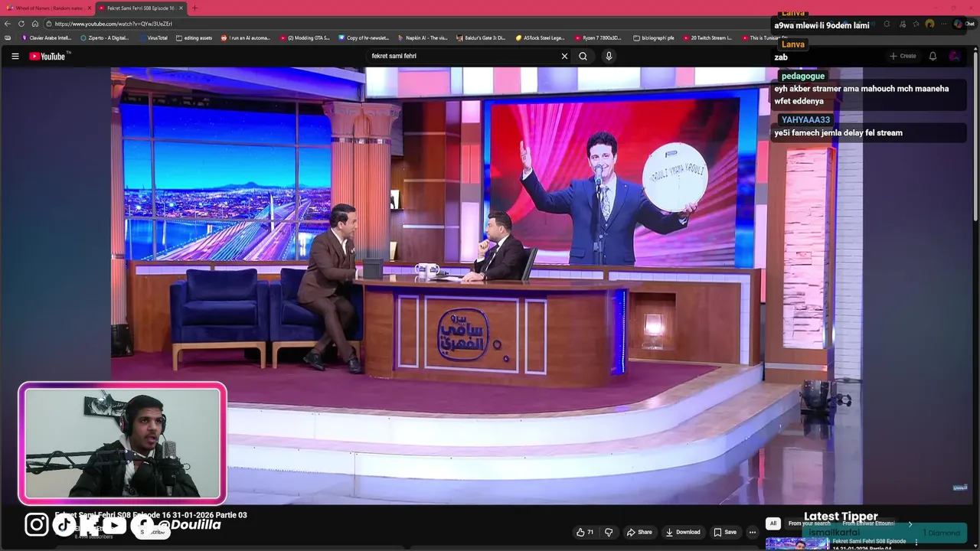Show more filter chips with right chevron
The image size is (980, 551).
coord(910,523)
